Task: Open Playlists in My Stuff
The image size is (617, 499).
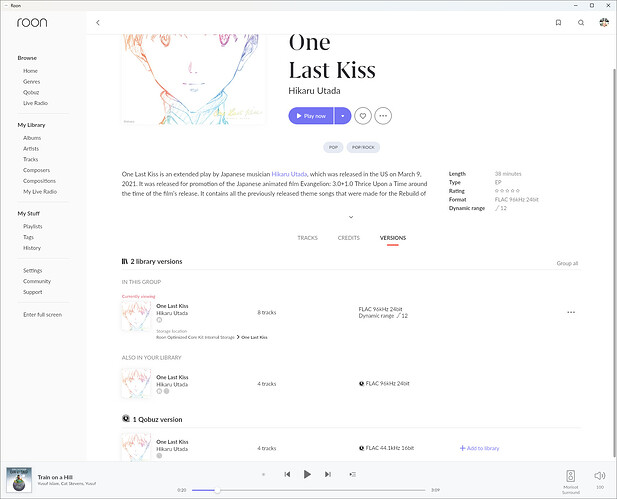Action: coord(33,226)
